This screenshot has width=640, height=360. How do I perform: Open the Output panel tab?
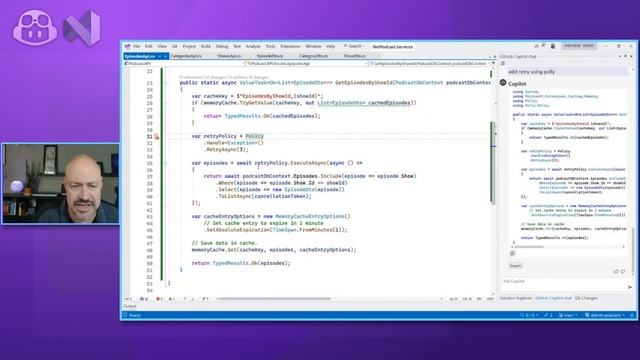130,306
